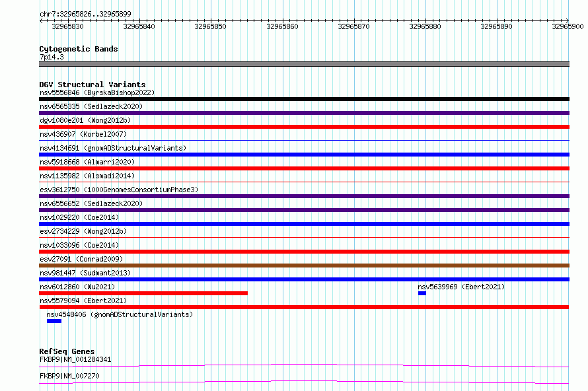
Task: Click the blue nsv4134691 variant bar
Action: click(304, 155)
